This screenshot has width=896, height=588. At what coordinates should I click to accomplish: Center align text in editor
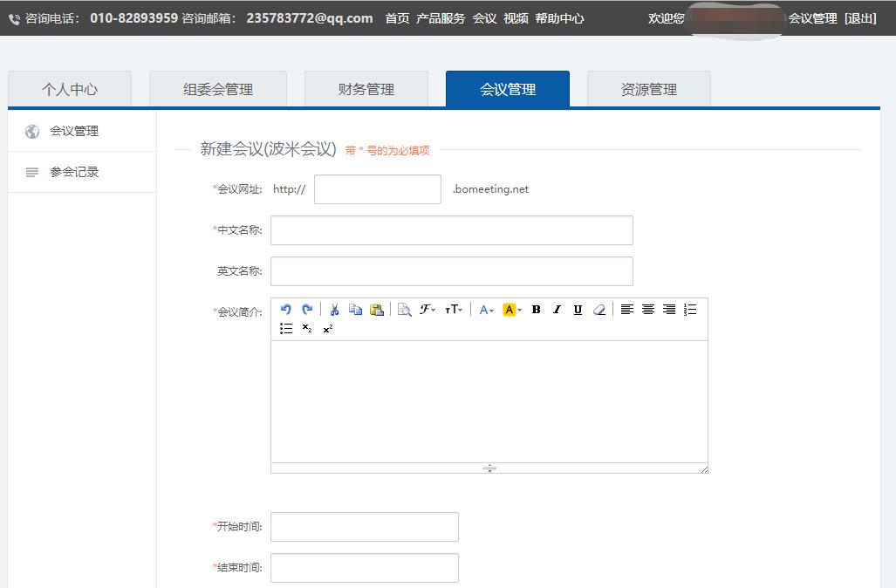648,310
